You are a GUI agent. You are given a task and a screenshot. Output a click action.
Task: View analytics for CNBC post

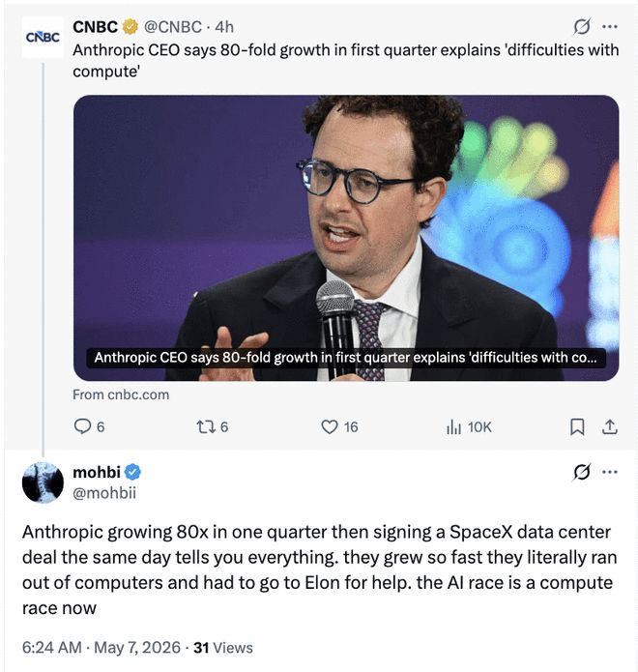pyautogui.click(x=469, y=426)
